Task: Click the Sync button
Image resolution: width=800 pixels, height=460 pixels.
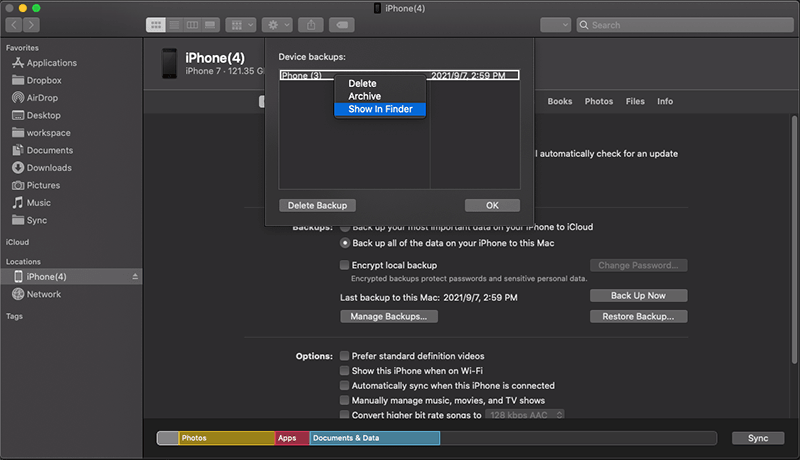Action: 758,438
